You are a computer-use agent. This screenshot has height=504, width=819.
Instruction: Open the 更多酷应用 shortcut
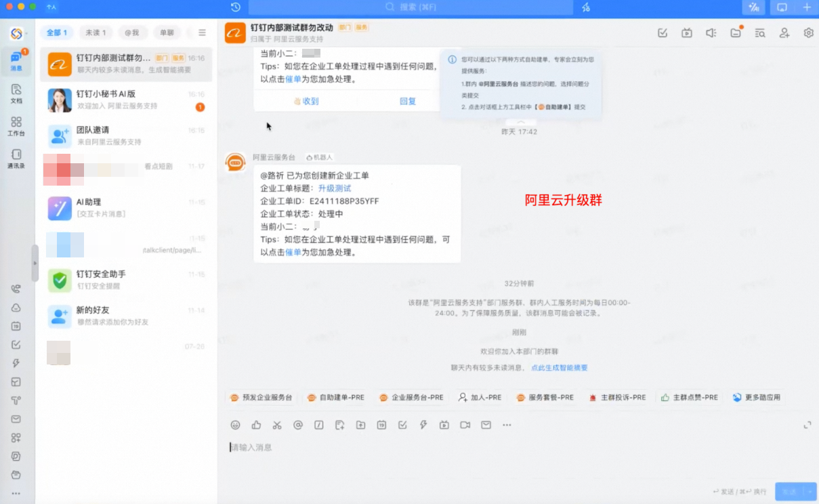click(x=757, y=398)
